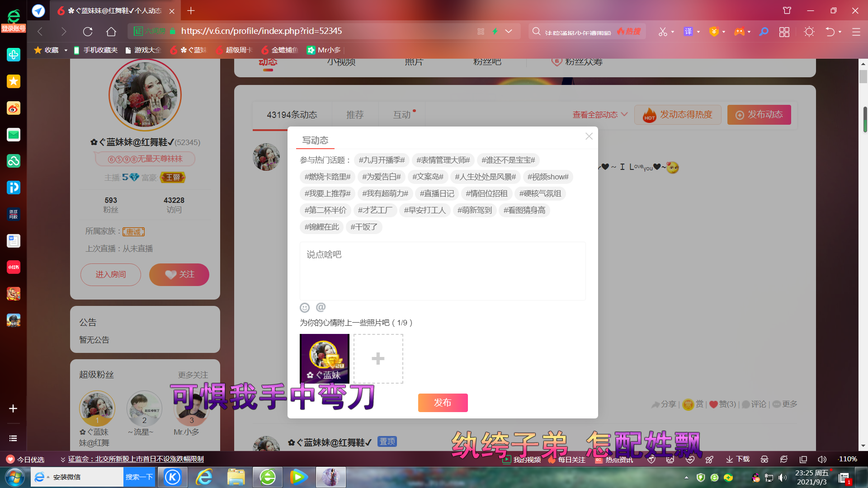
Task: Open Internet Explorer from taskbar
Action: click(204, 477)
